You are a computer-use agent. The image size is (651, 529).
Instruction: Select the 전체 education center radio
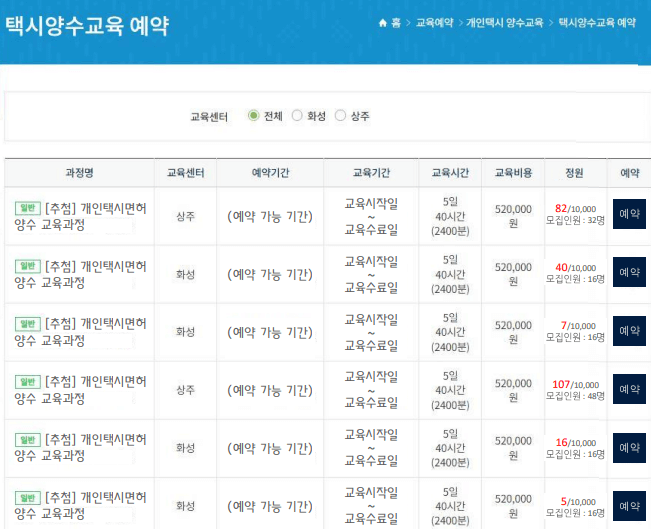(x=253, y=115)
